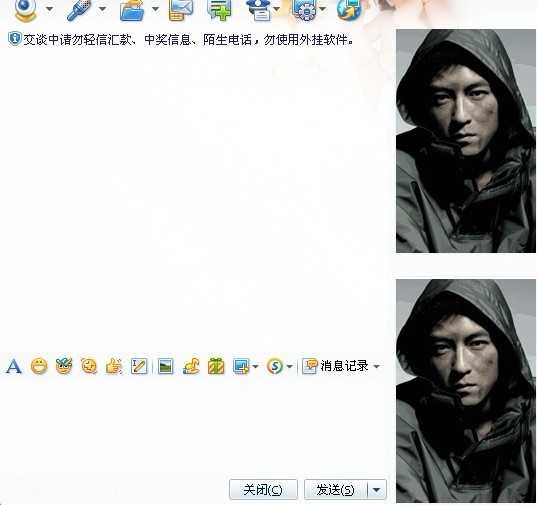Click the remote assistance police-hat icon
The height and width of the screenshot is (505, 537).
pos(259,10)
